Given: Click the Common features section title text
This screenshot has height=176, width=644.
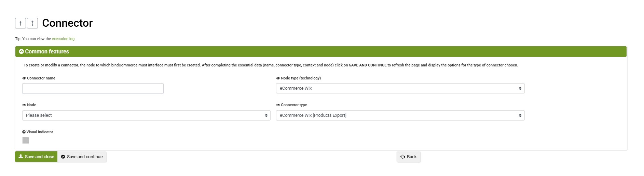Looking at the screenshot, I should (47, 51).
